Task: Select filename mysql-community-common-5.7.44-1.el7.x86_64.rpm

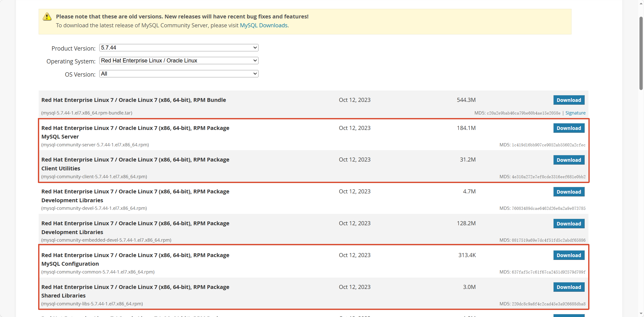Action: [x=98, y=272]
